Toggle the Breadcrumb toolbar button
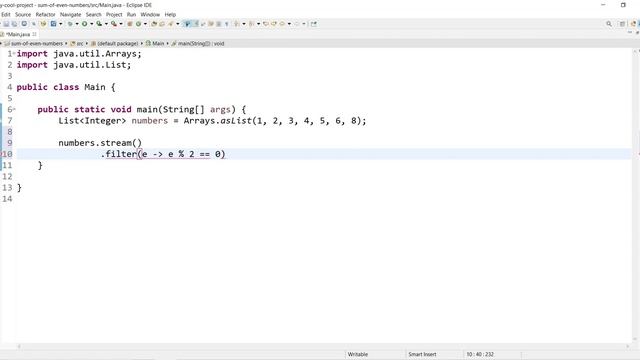The image size is (640, 360). [187, 24]
